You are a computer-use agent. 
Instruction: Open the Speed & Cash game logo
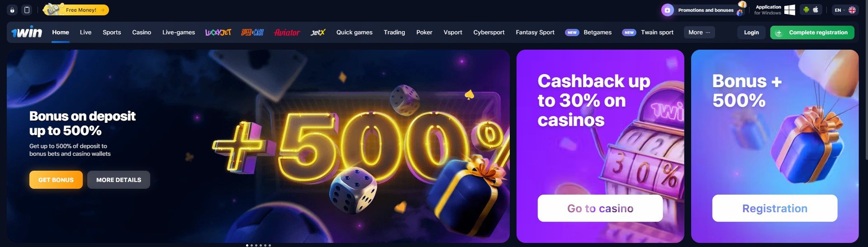coord(252,33)
